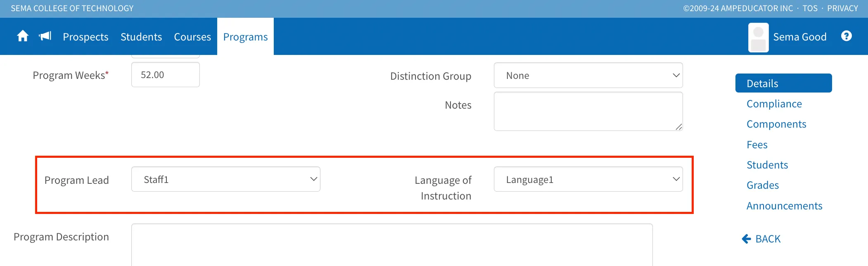Viewport: 868px width, 266px height.
Task: Open the Fees sidebar link
Action: pos(757,145)
